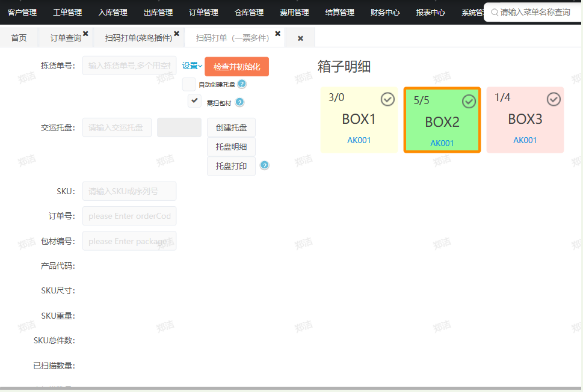This screenshot has width=583, height=392.
Task: Click the BOX3 check circle icon
Action: [554, 99]
